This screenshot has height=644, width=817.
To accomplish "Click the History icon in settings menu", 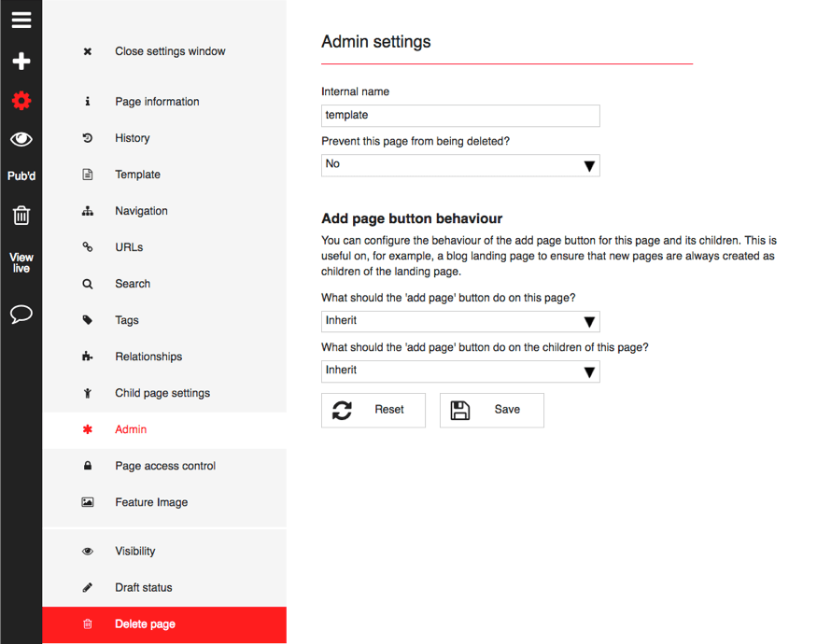I will [87, 137].
